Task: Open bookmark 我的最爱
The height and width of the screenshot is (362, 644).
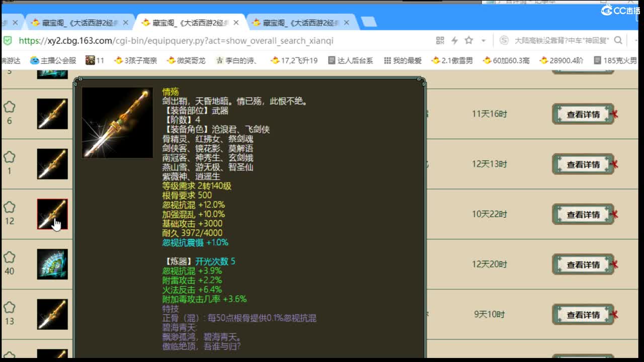Action: [403, 60]
